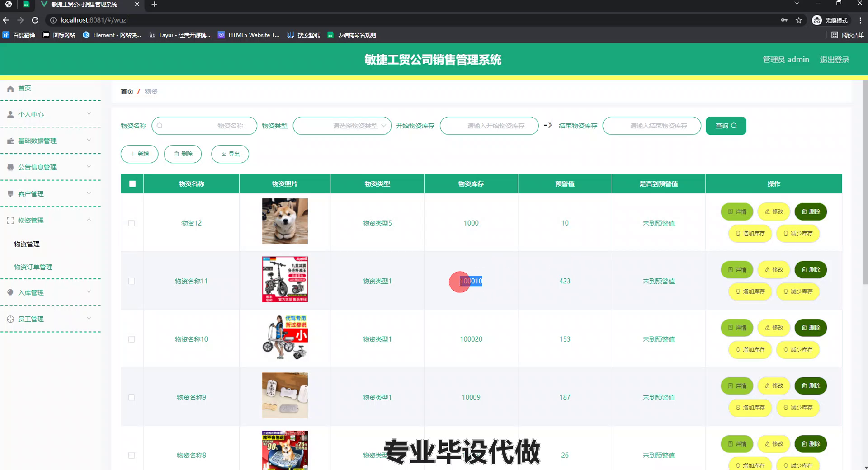The height and width of the screenshot is (470, 868).
Task: Click the 基础数据管理 sidebar icon
Action: [10, 141]
